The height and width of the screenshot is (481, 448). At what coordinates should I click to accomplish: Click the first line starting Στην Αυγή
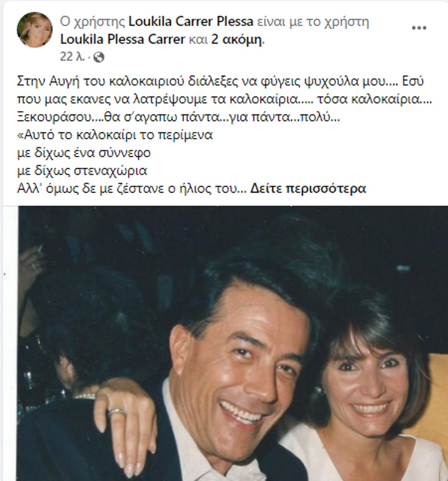click(x=220, y=82)
